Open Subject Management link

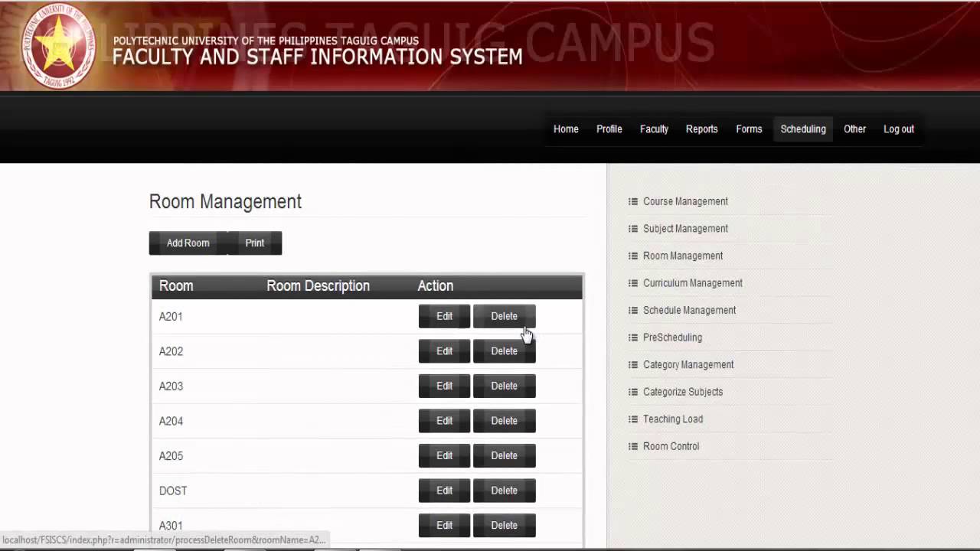pyautogui.click(x=685, y=229)
